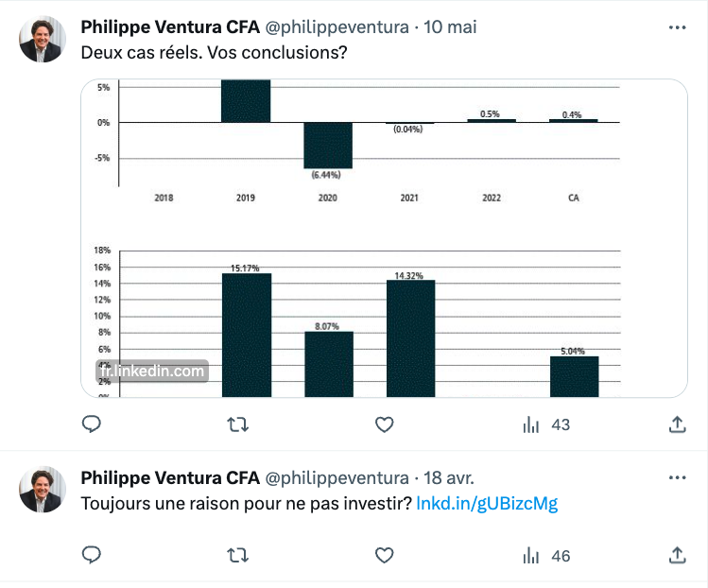
Task: Like the 'Toujours une raison' tweet
Action: point(385,556)
